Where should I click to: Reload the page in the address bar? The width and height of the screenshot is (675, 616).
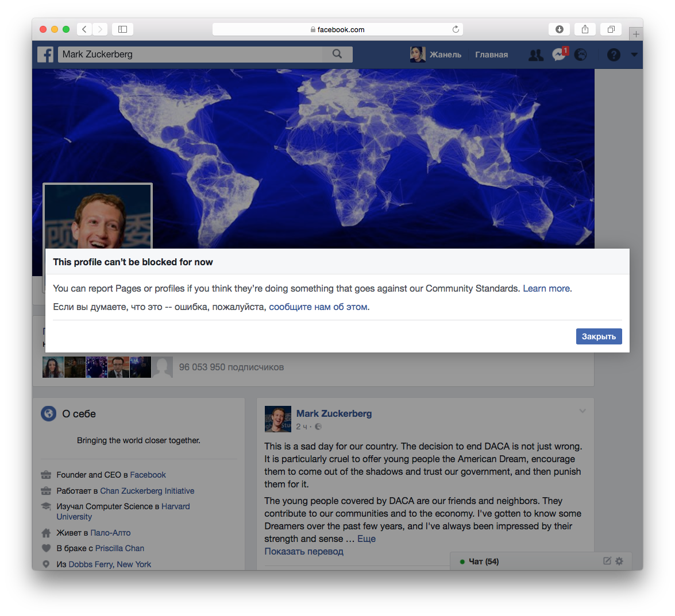[456, 29]
